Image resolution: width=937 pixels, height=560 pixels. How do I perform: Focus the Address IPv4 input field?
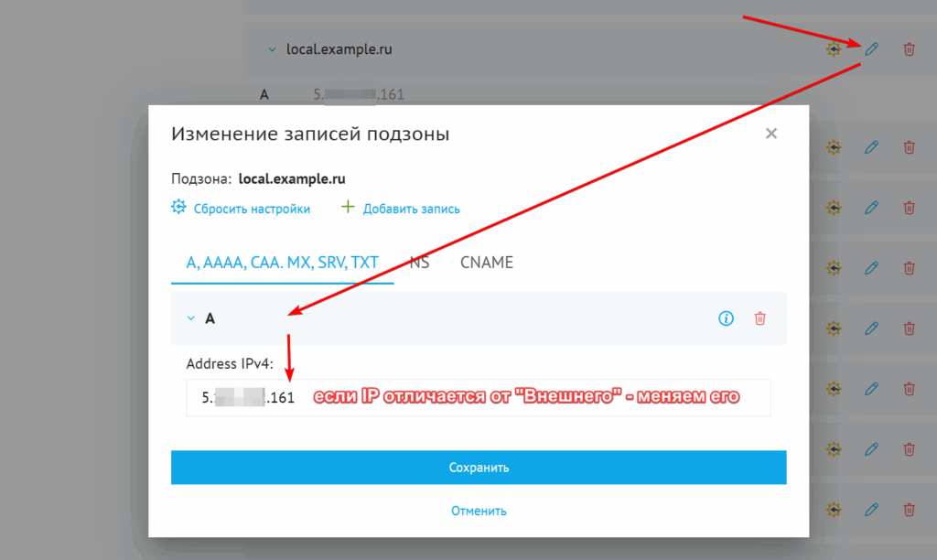click(478, 398)
